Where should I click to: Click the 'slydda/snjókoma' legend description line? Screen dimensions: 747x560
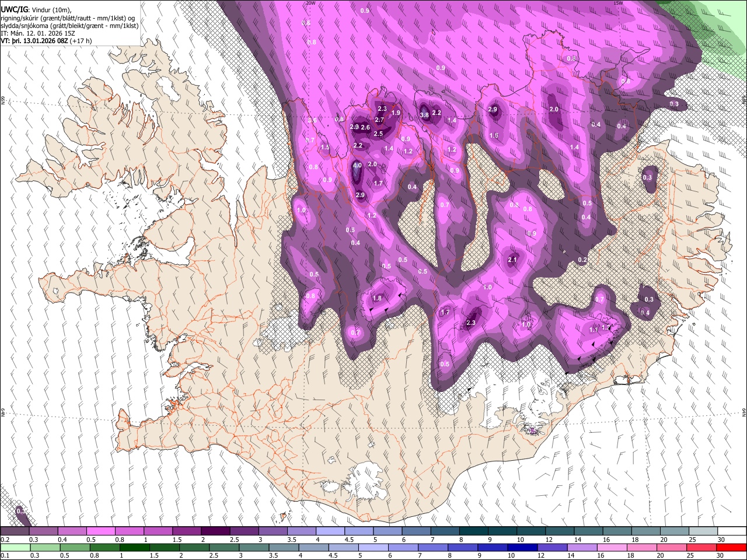click(69, 26)
